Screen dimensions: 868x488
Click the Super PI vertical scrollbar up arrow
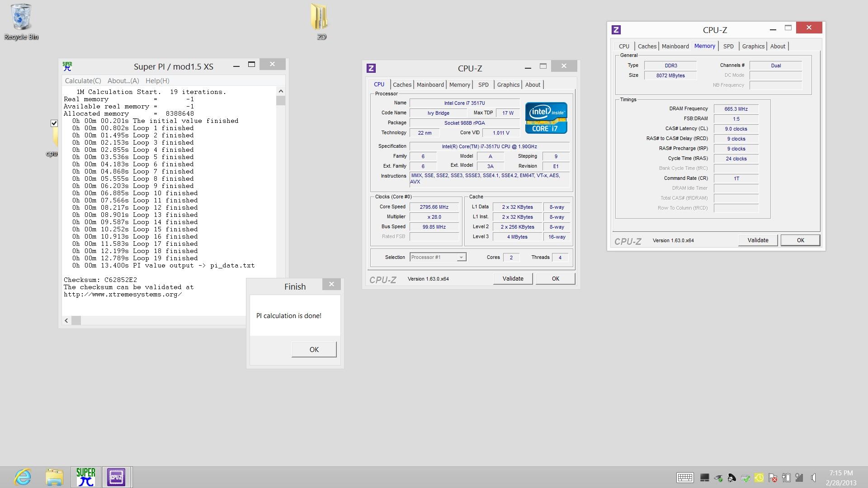tap(281, 91)
